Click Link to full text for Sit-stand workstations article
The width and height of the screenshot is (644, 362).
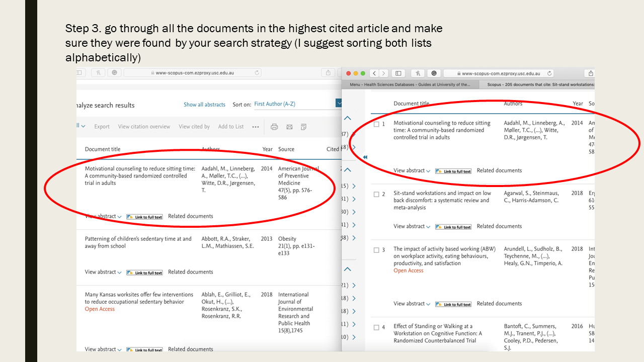pos(453,227)
